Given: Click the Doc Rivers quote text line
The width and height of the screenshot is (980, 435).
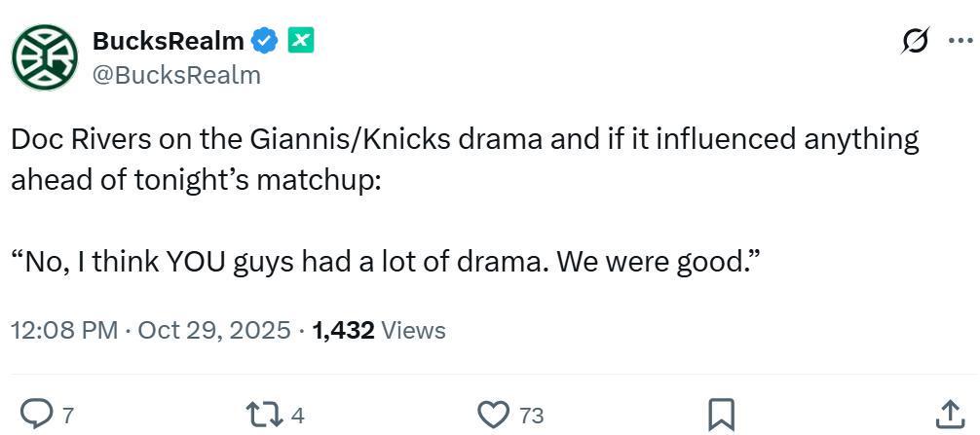Looking at the screenshot, I should tap(385, 261).
